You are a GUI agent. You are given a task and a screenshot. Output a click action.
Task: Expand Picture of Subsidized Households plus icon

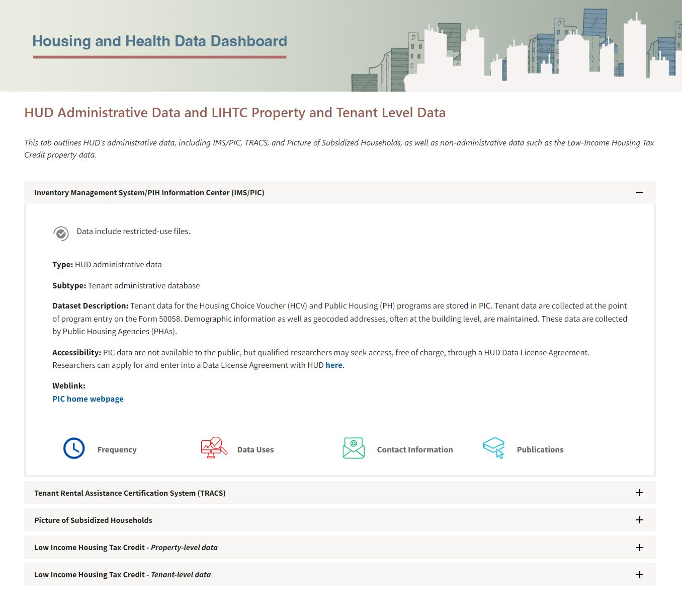coord(640,520)
